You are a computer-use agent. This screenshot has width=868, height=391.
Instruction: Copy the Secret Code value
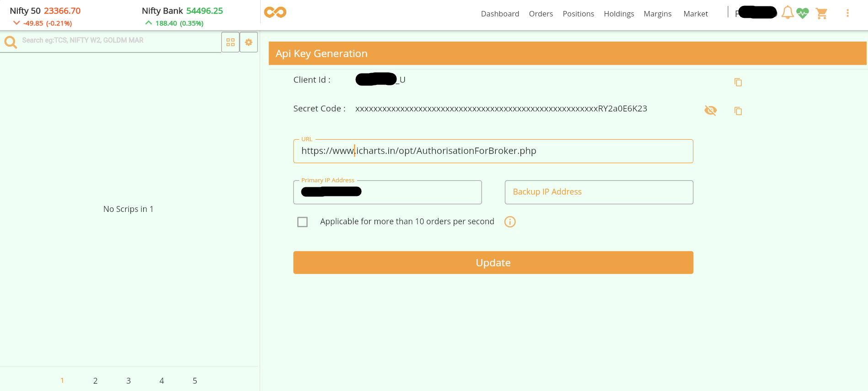pyautogui.click(x=738, y=111)
